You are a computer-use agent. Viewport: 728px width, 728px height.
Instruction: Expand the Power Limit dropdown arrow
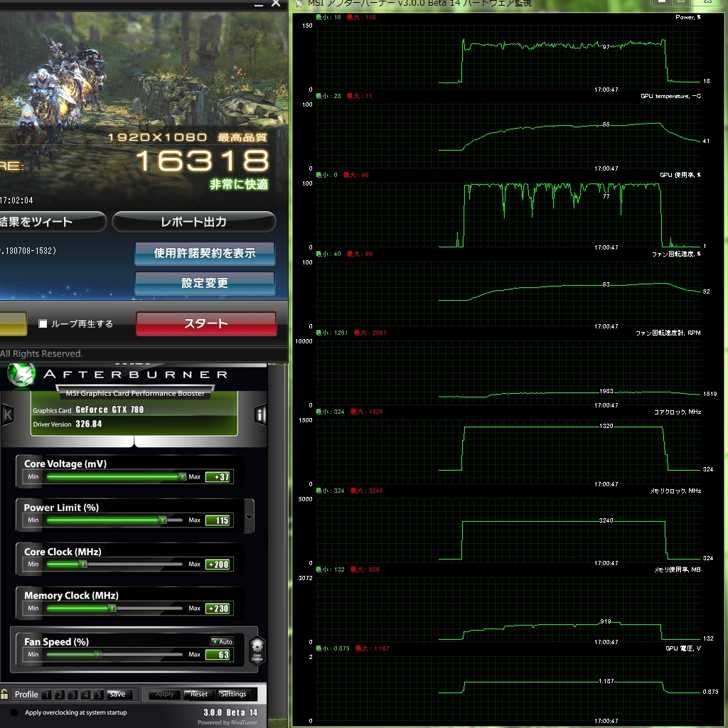pos(250,517)
